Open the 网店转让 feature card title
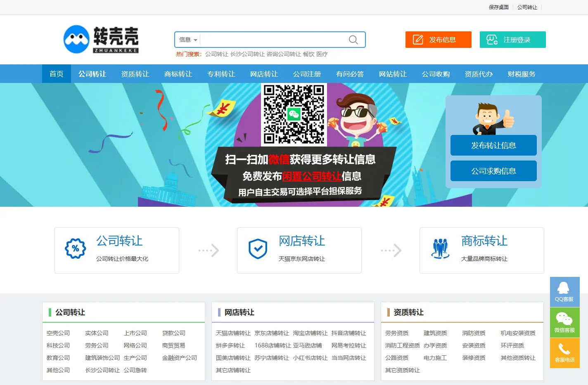This screenshot has width=588, height=385. pos(302,241)
